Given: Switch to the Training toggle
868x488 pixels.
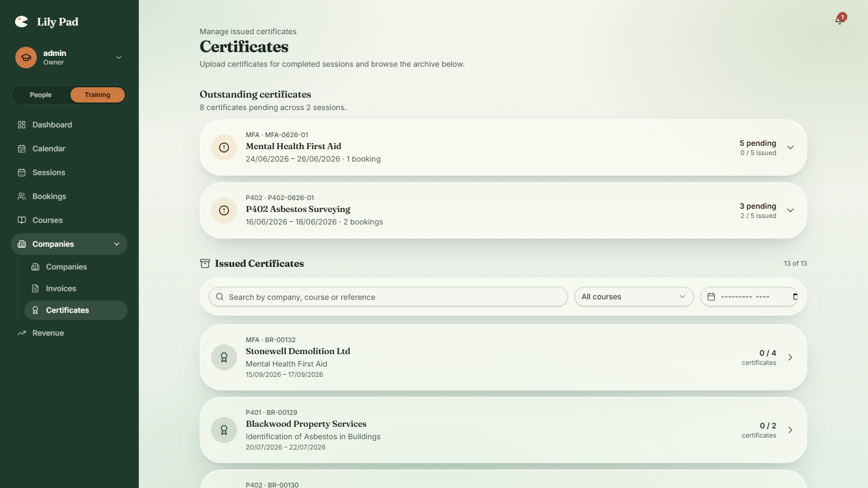Looking at the screenshot, I should pos(98,95).
